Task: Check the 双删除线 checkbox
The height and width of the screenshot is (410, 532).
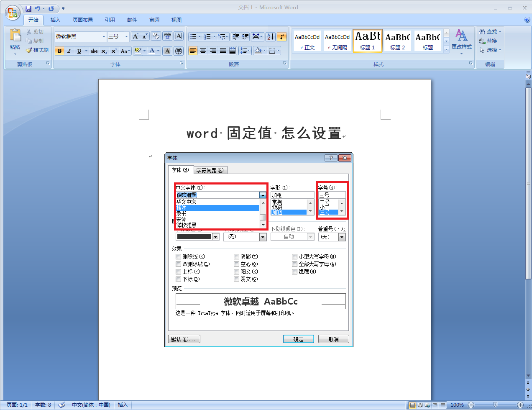Action: tap(179, 264)
